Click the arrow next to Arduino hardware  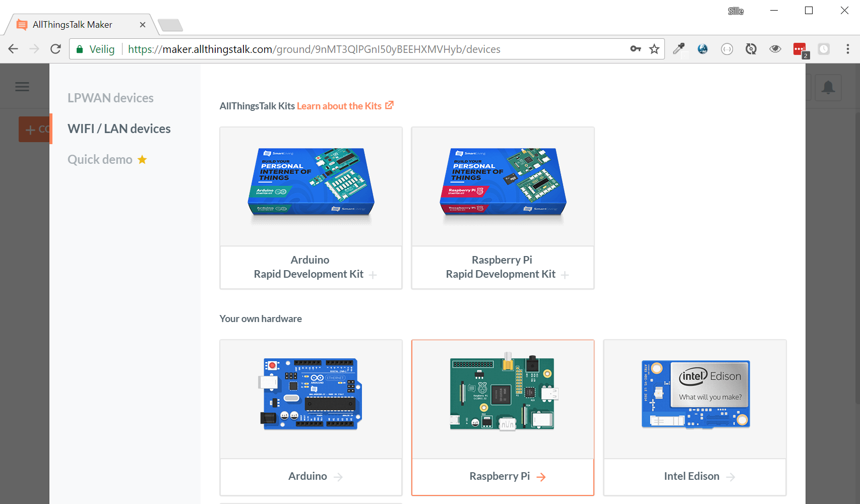[338, 477]
